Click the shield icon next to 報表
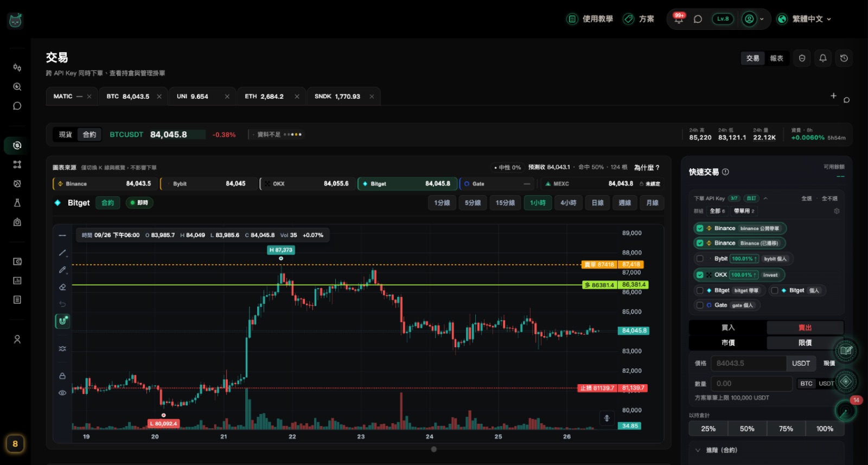 pos(802,58)
